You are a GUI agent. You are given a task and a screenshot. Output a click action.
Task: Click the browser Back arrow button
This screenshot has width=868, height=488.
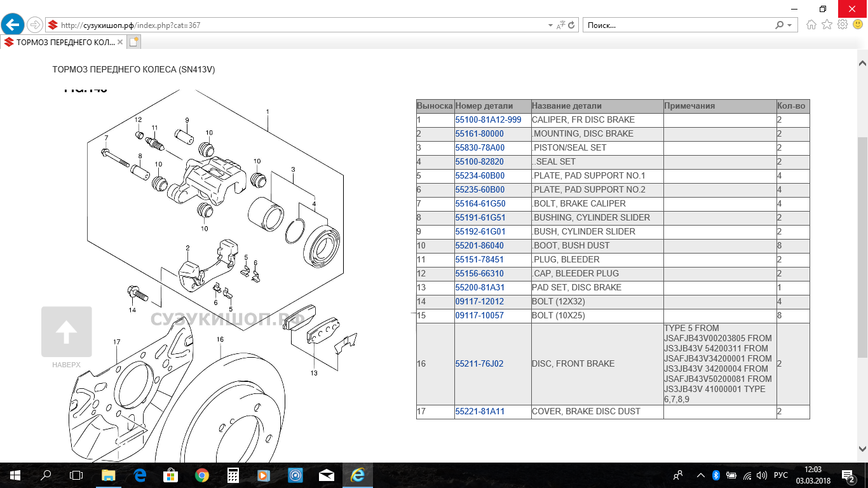[13, 25]
